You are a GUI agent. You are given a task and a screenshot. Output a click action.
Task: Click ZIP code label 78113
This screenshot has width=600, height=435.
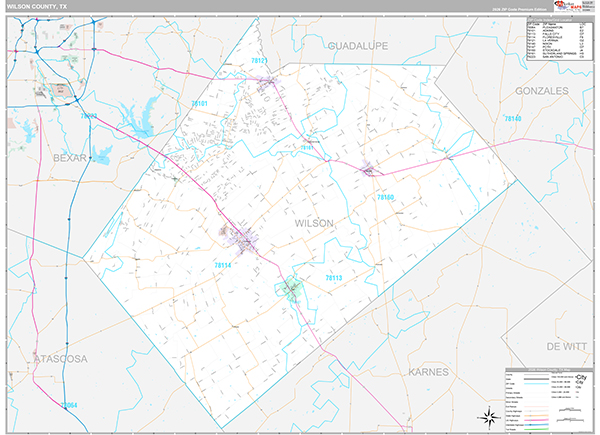point(334,278)
